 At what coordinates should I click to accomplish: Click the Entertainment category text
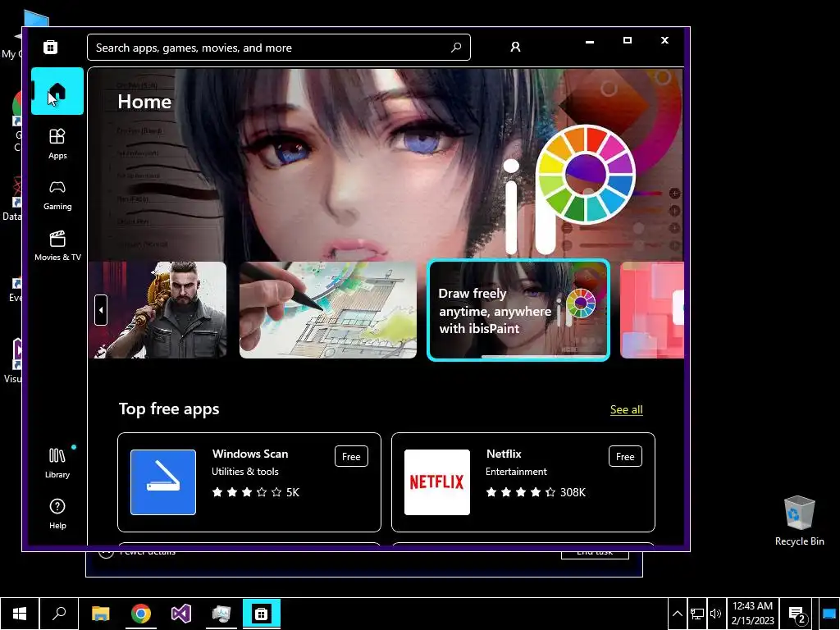point(516,472)
